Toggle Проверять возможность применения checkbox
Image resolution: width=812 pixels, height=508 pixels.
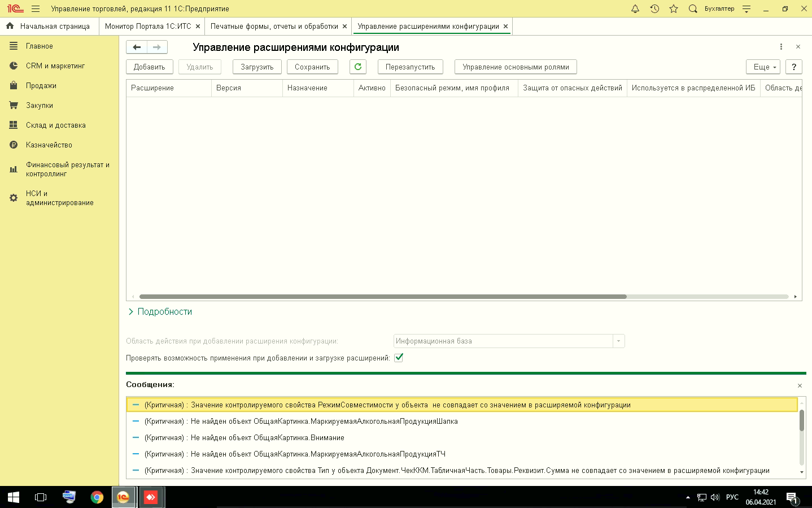tap(399, 358)
